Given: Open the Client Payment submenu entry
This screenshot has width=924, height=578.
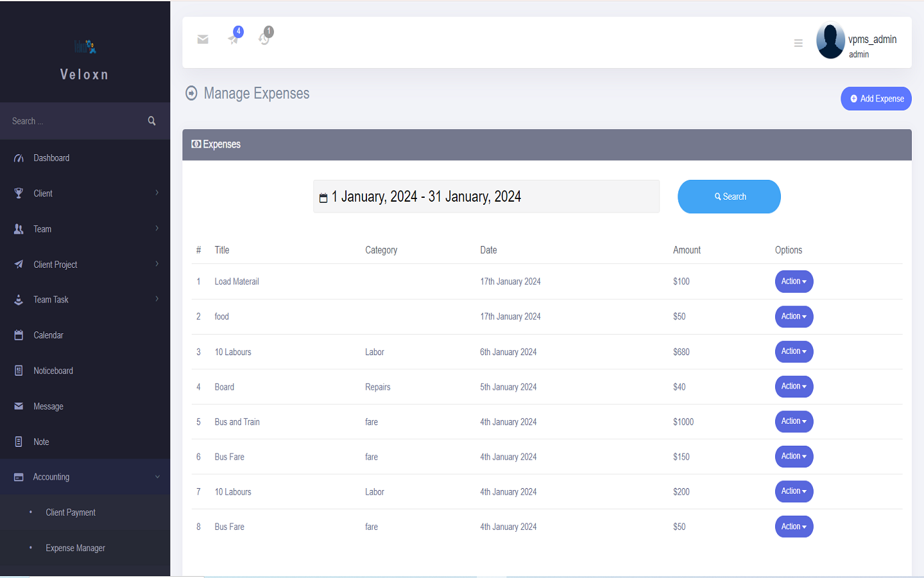Looking at the screenshot, I should [x=71, y=512].
